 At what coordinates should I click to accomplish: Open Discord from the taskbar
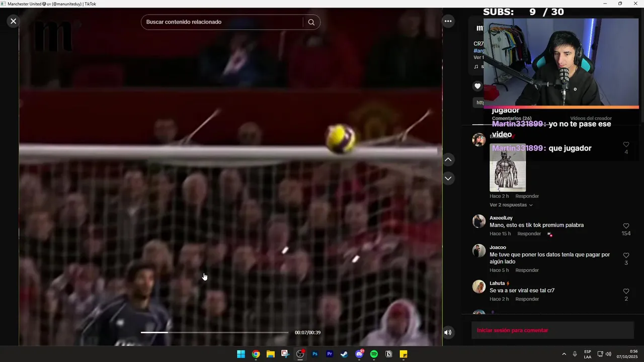coord(359,354)
